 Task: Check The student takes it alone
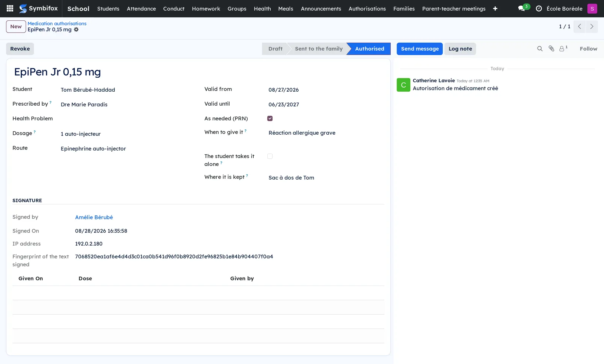(270, 156)
